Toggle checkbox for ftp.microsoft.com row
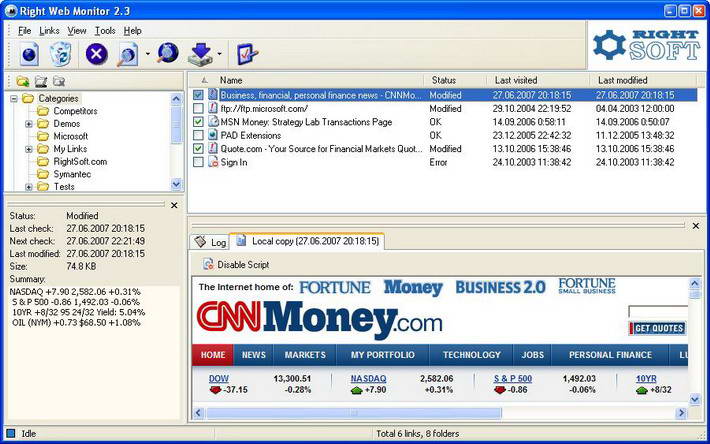710x444 pixels. click(198, 108)
